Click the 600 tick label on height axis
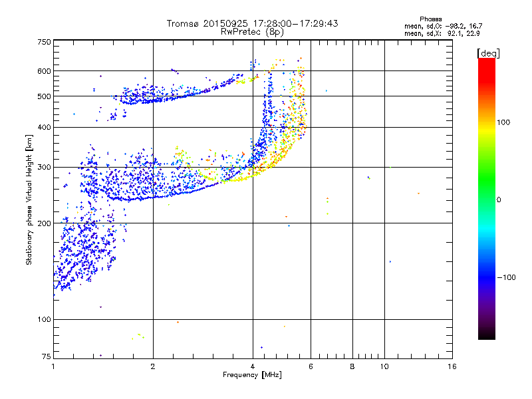The image size is (532, 399). (44, 71)
